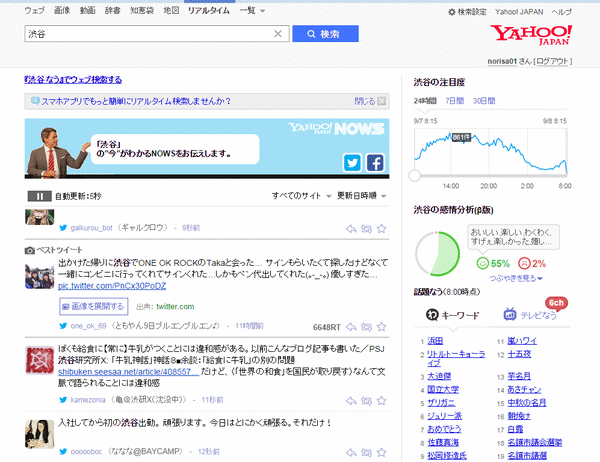Screen dimensions: 600x462
Task: Switch the attention chart to 30日間
Action: 484,101
